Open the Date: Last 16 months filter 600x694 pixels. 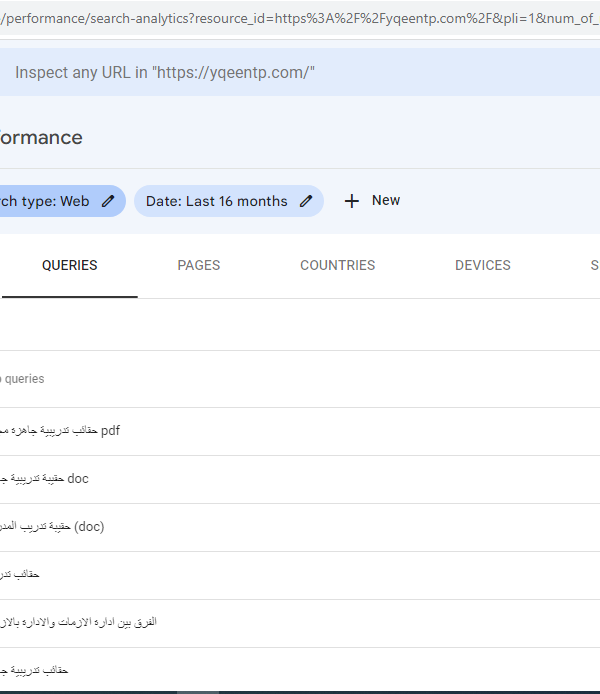coord(229,201)
